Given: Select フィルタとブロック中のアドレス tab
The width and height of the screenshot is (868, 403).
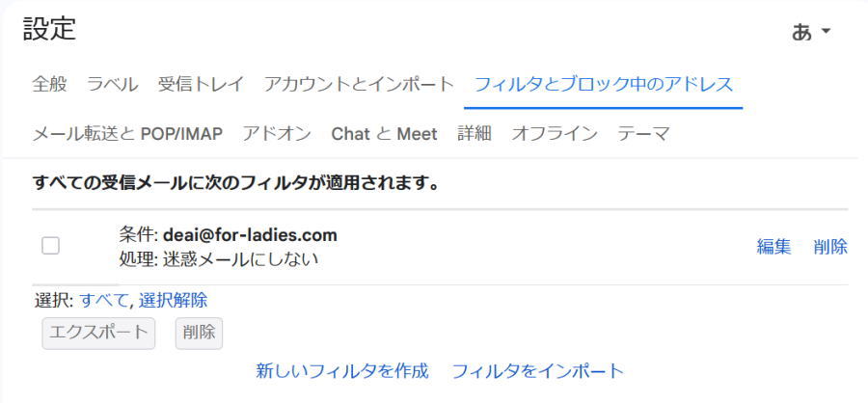Looking at the screenshot, I should point(604,84).
